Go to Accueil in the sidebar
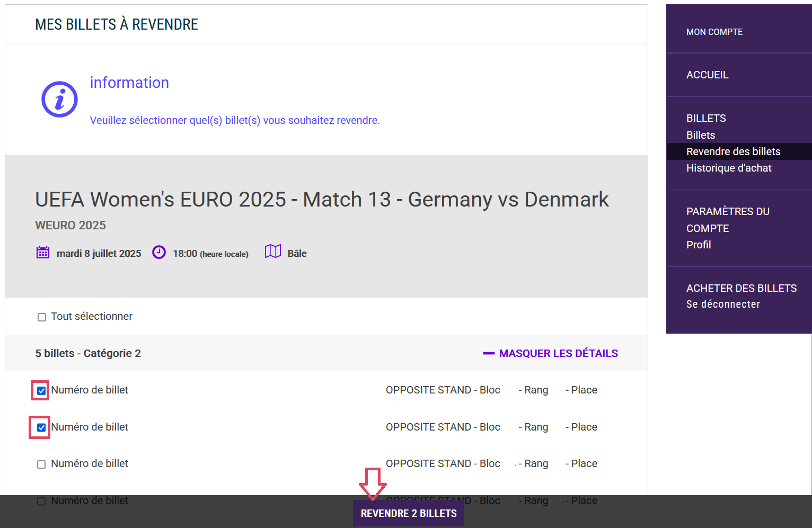 (x=708, y=75)
